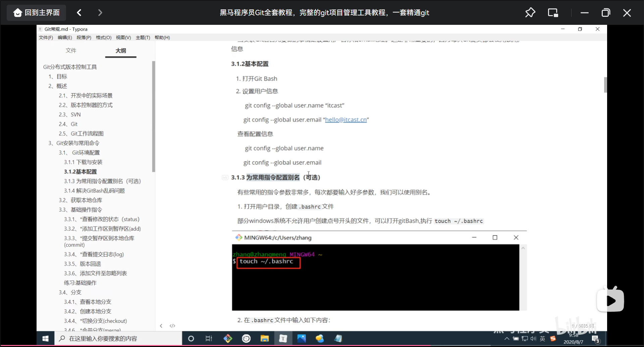Click the sidebar outline scrollbar
Screen dimensions: 644x347
click(154, 116)
